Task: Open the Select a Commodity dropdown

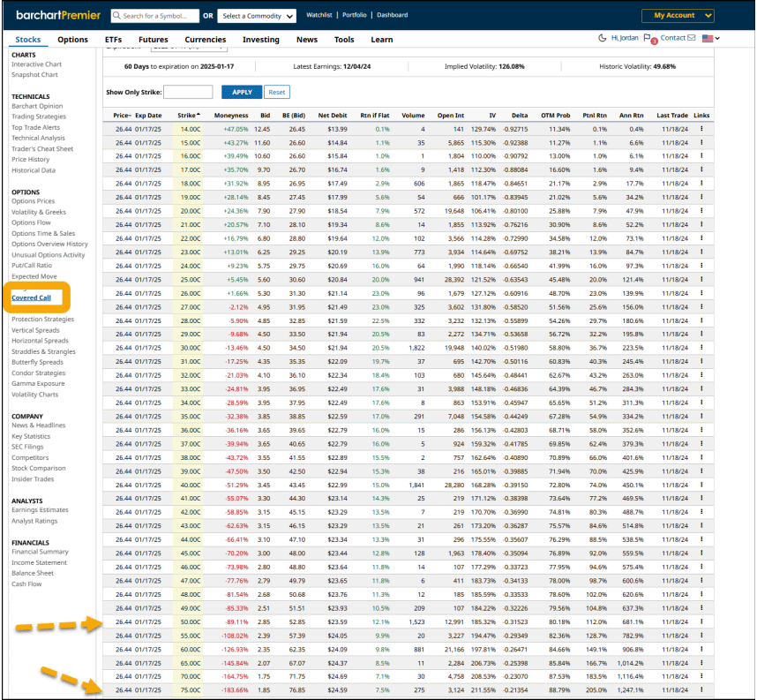Action: pos(257,16)
